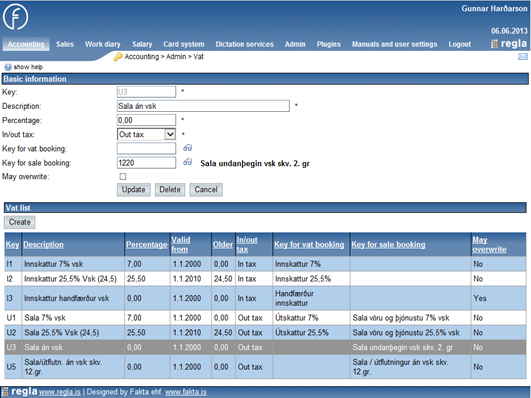The height and width of the screenshot is (398, 531).
Task: Sort by May overwrite column header
Action: click(489, 245)
